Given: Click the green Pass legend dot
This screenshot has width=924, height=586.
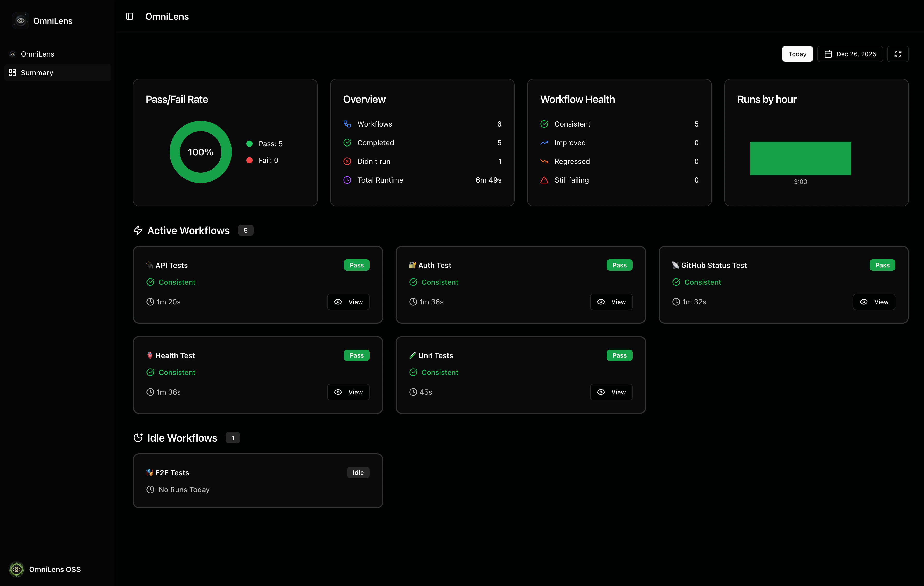Looking at the screenshot, I should 249,144.
